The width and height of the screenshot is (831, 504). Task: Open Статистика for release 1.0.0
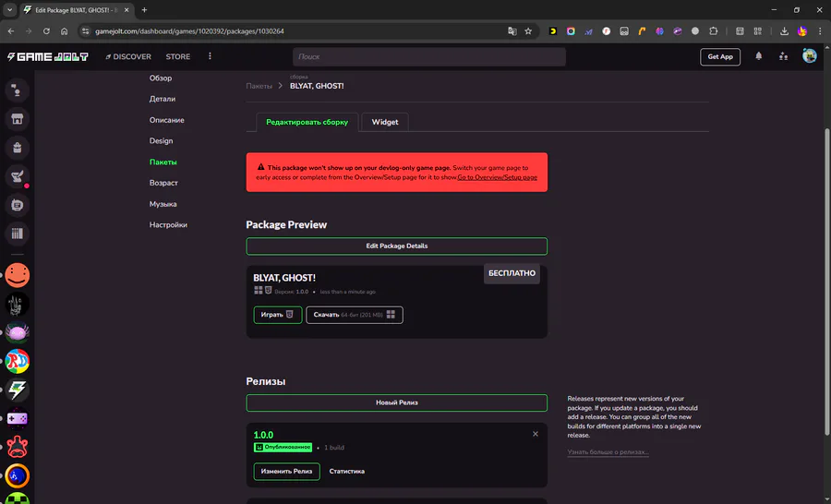click(x=347, y=471)
